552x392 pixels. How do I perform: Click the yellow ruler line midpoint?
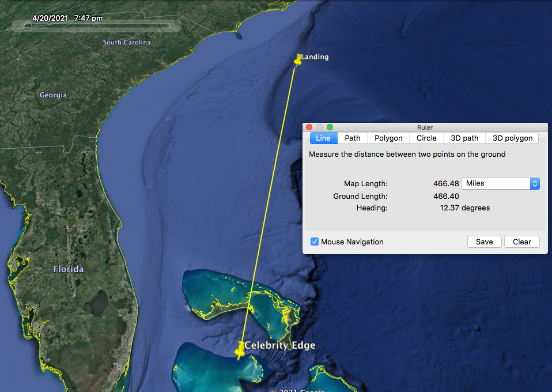click(269, 209)
